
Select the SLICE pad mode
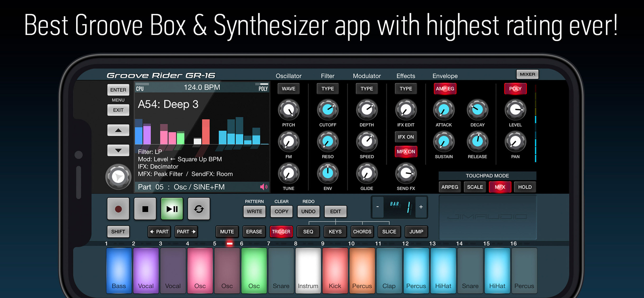389,232
